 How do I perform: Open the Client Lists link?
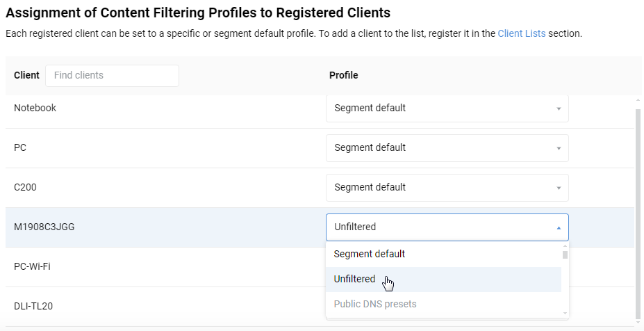pyautogui.click(x=521, y=33)
